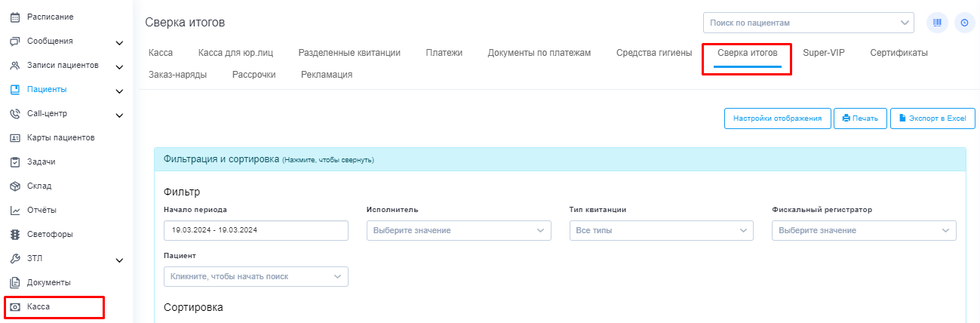Open the Разделенные квитанции tab
Screen dimensions: 980x323
click(x=349, y=53)
